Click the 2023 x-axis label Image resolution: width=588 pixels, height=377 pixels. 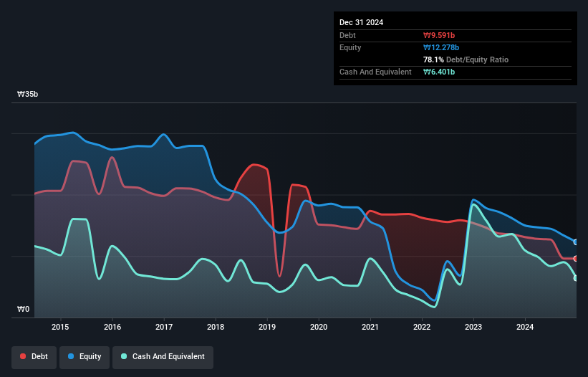[473, 327]
